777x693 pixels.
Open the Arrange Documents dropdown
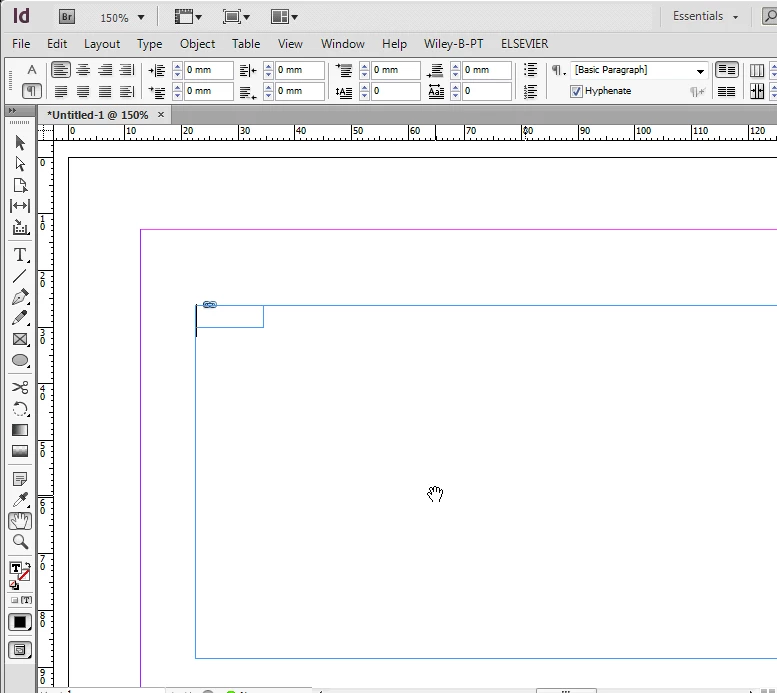tap(284, 17)
